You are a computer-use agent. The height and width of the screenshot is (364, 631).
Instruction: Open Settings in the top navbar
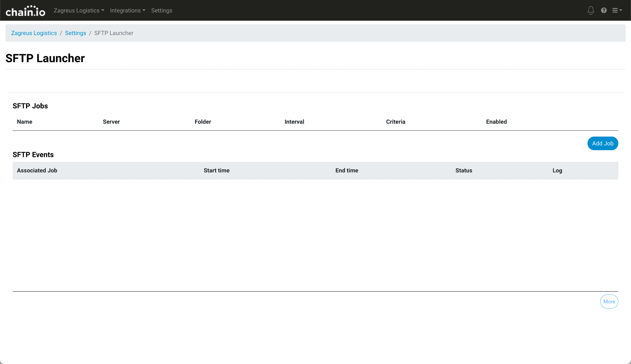pos(161,10)
